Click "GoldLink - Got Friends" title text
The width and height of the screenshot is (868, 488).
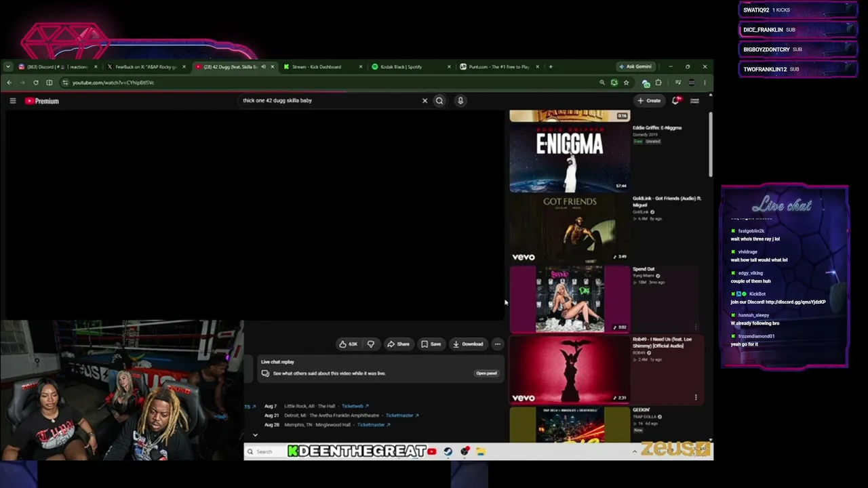tap(667, 201)
